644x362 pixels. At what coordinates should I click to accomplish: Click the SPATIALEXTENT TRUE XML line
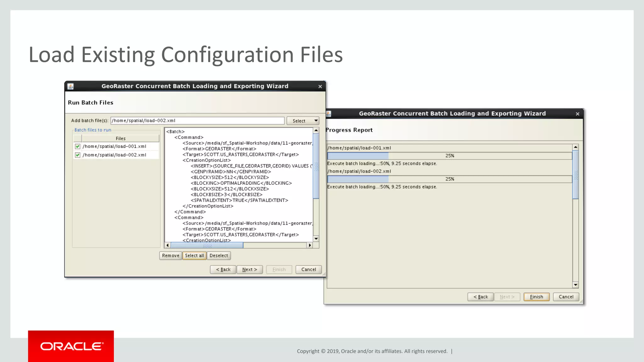239,200
